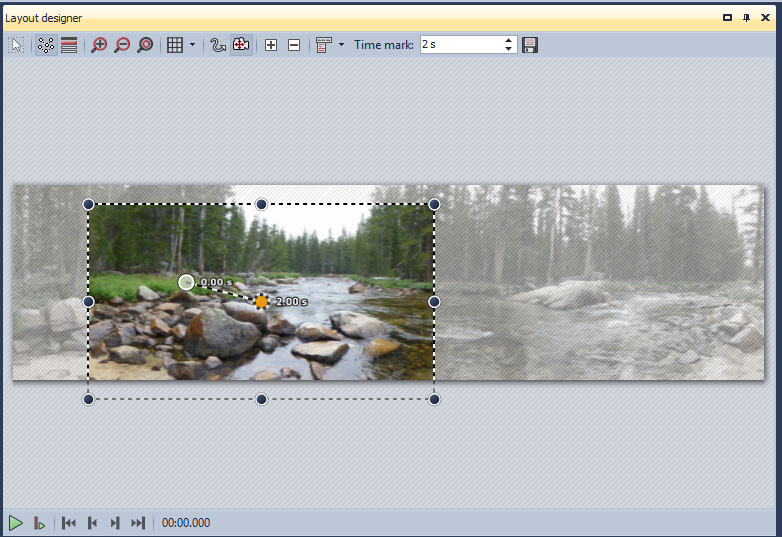Click the bottom-left selection handle

tap(88, 399)
